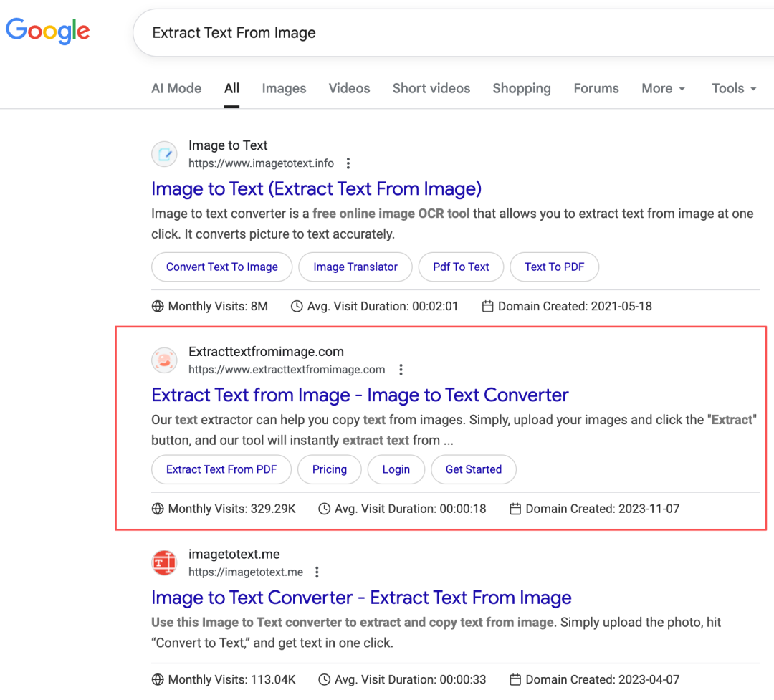This screenshot has height=700, width=774.
Task: Click calendar icon beside Domain Created 2023-11-07
Action: click(x=515, y=509)
